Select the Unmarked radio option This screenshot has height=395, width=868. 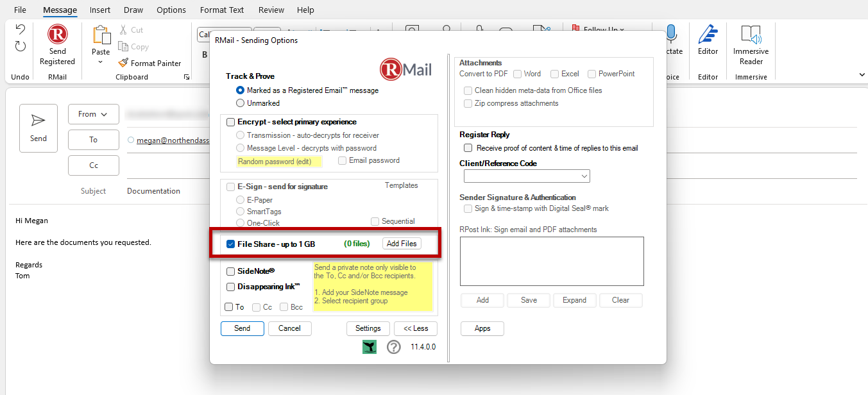coord(241,103)
